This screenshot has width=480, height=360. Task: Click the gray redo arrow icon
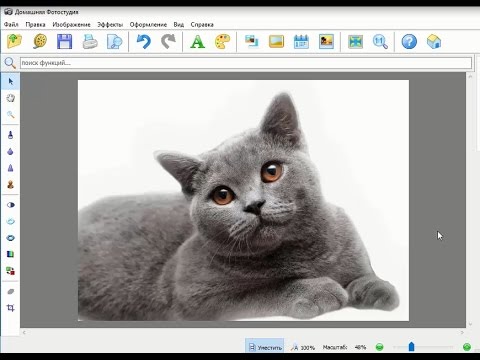(168, 42)
